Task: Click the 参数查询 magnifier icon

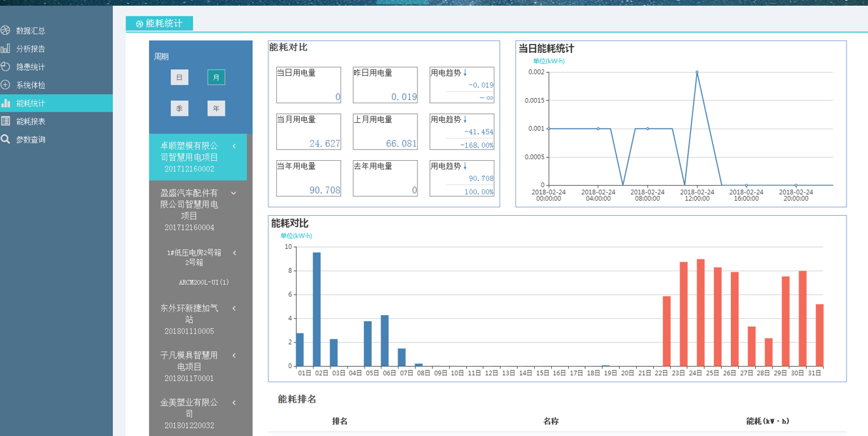Action: pos(5,139)
